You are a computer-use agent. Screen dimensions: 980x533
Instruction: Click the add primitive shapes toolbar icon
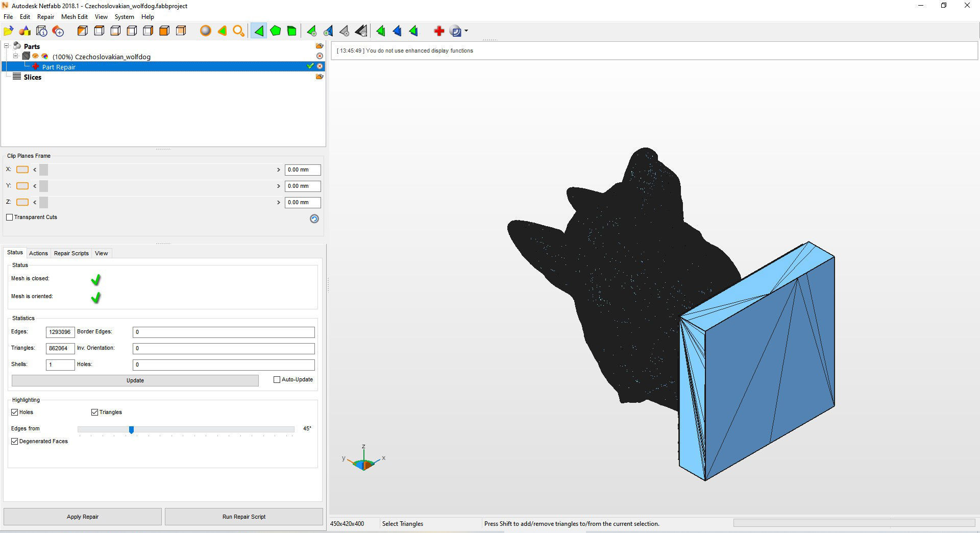(25, 31)
